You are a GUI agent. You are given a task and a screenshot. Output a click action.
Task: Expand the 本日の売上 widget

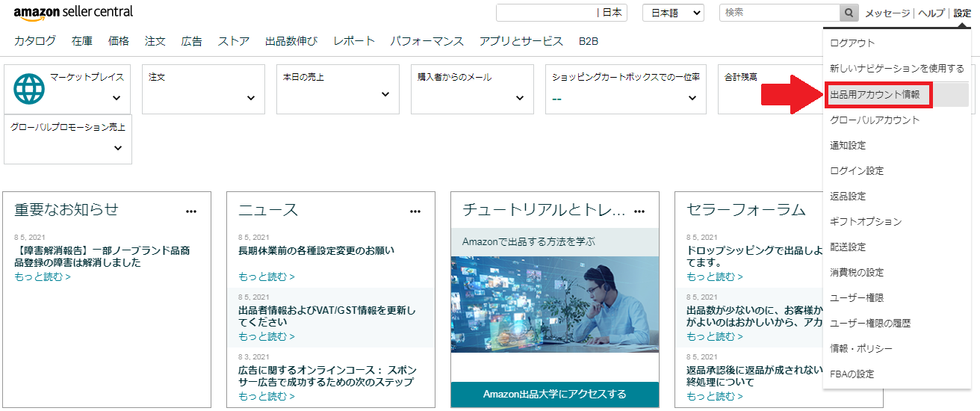coord(385,94)
